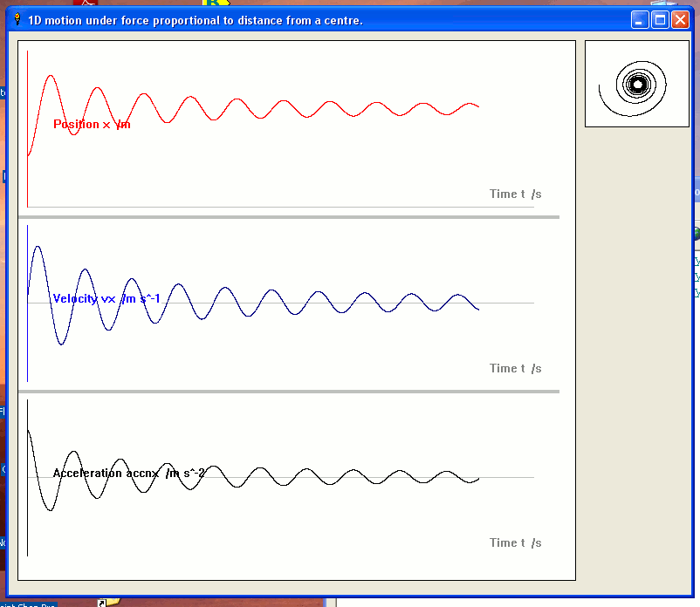Click "Time t /s" on the acceleration graph
The image size is (700, 607).
point(515,542)
